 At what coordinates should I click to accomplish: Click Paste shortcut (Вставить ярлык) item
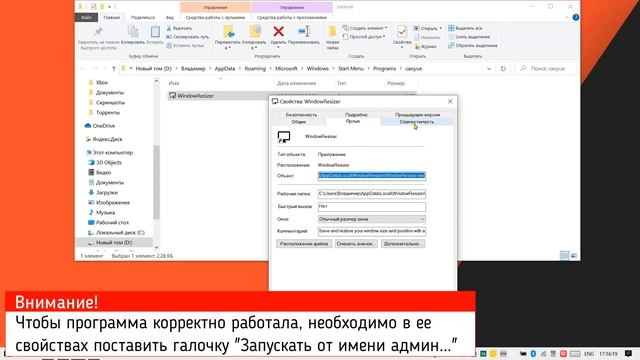click(185, 46)
